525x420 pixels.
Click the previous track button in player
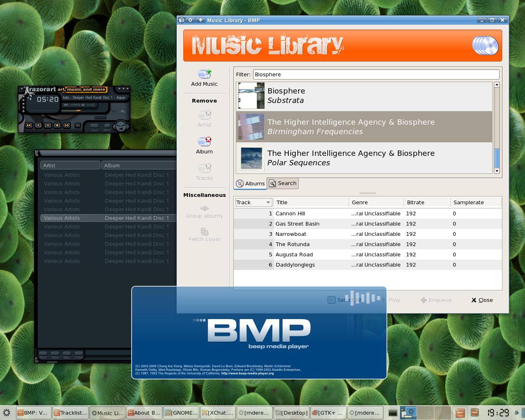click(x=29, y=125)
